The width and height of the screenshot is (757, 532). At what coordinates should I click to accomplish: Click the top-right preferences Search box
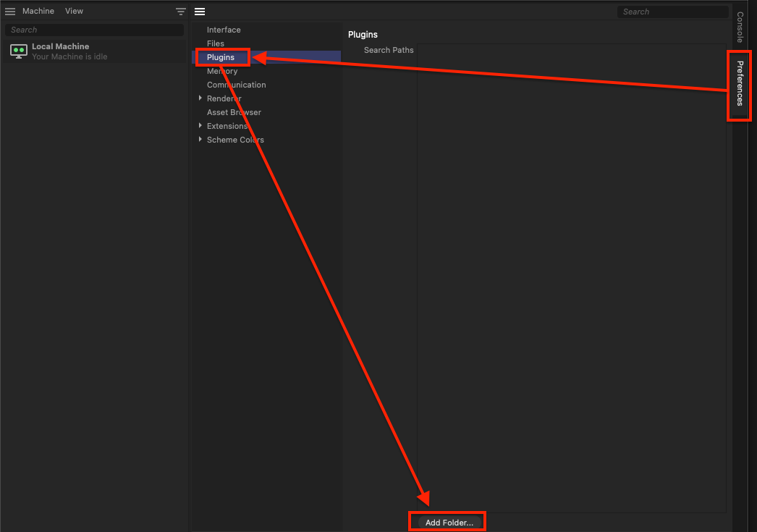click(673, 12)
